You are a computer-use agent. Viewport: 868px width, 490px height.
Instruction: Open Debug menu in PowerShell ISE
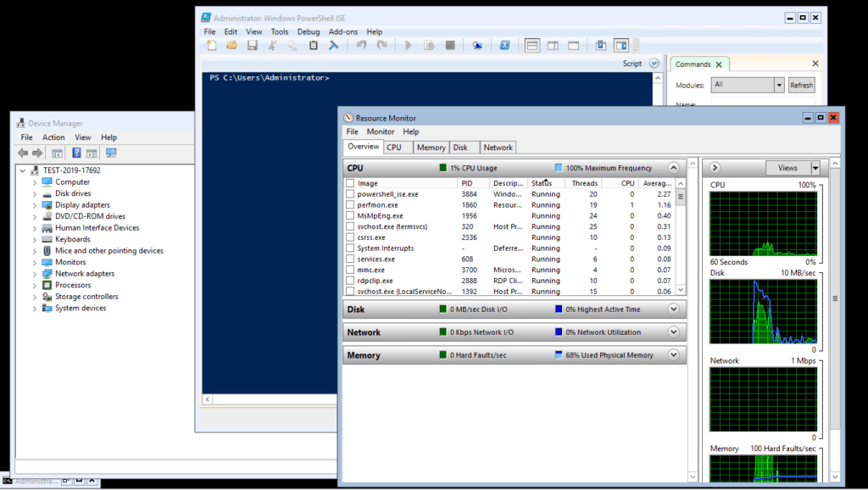coord(309,32)
